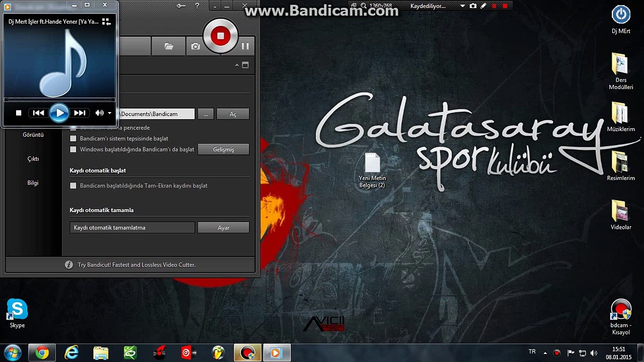Select the Videolar desktop folder
The image size is (644, 362).
[x=621, y=215]
